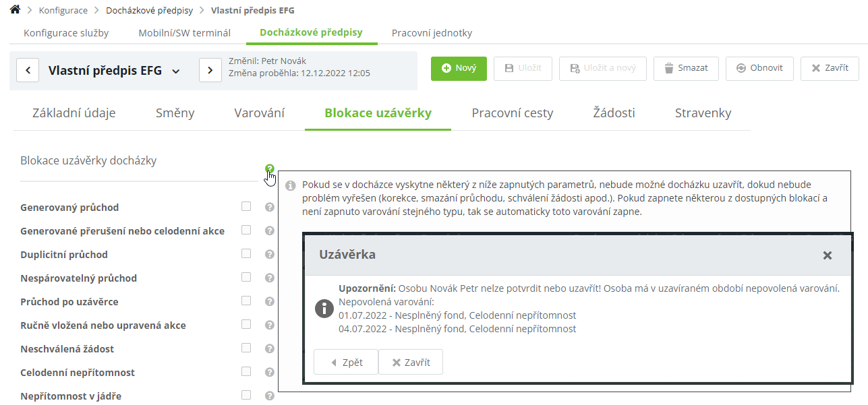Expand the Vlastní předpis EFG dropdown

pyautogui.click(x=176, y=71)
